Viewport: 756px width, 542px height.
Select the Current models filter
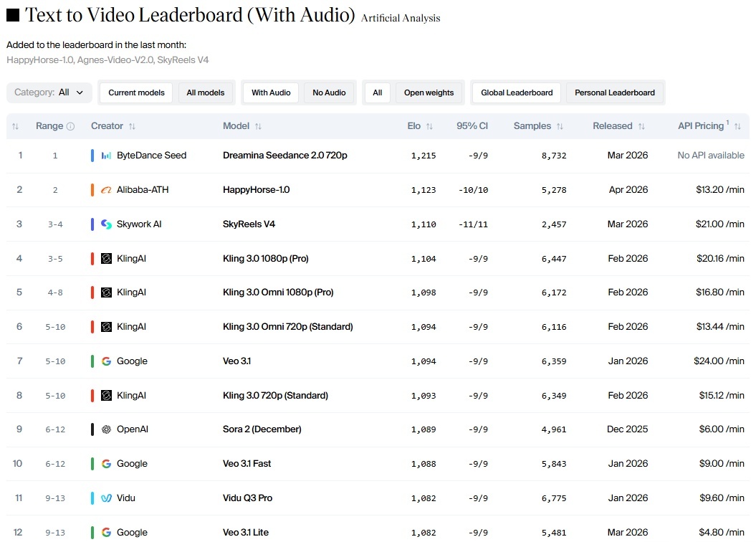tap(136, 92)
